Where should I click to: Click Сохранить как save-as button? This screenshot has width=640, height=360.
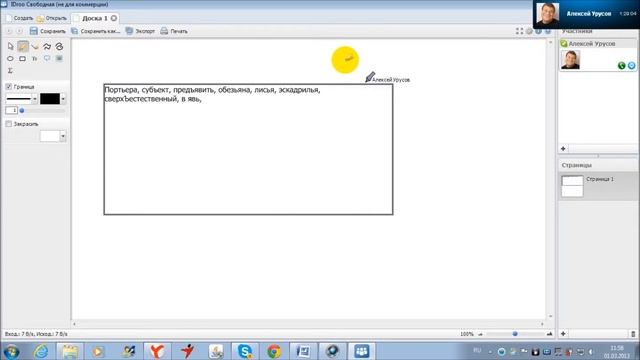[96, 31]
